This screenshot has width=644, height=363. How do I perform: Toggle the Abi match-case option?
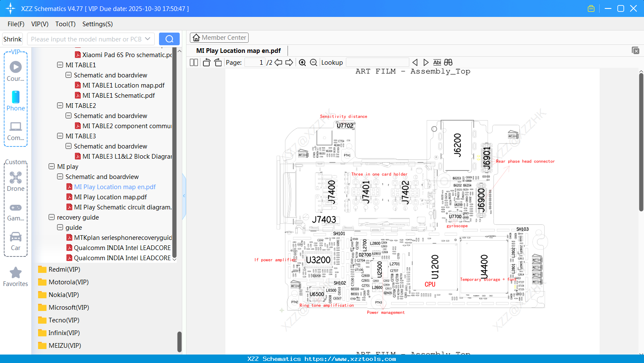(x=437, y=62)
